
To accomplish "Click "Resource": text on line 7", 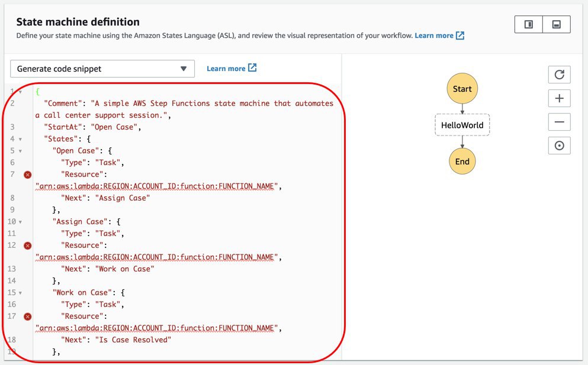I will tap(84, 175).
